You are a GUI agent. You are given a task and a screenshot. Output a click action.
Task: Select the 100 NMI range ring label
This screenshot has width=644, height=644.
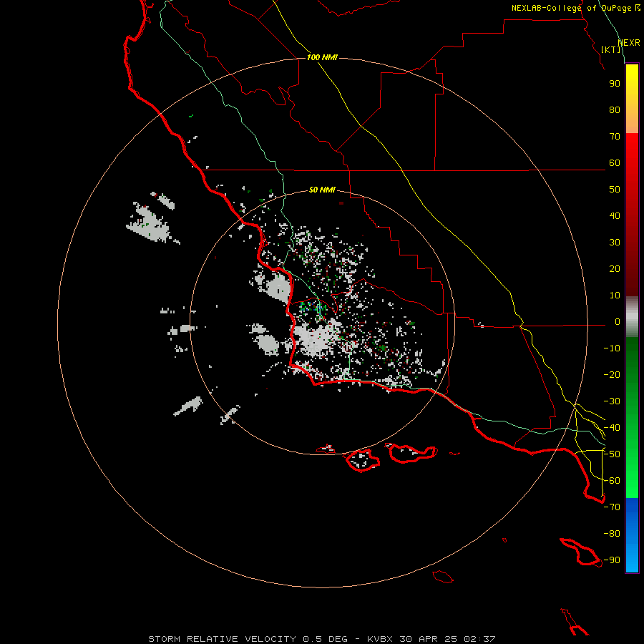click(323, 57)
